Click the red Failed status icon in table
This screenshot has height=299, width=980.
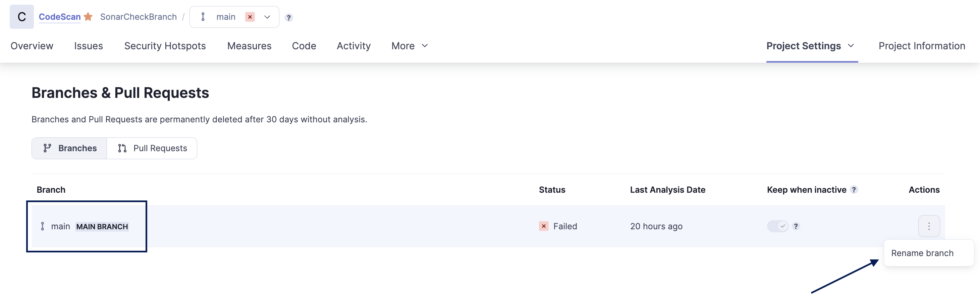[x=544, y=226]
